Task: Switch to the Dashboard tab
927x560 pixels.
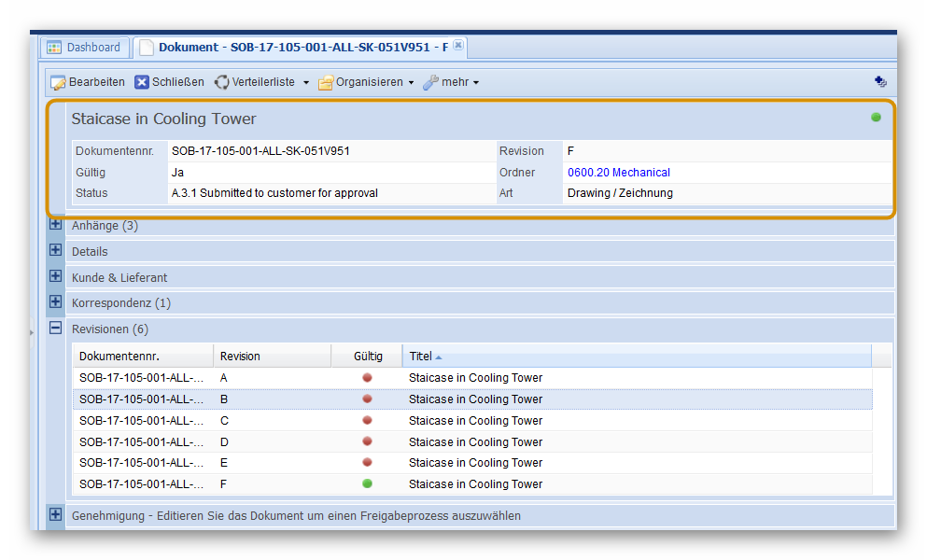Action: pos(92,47)
